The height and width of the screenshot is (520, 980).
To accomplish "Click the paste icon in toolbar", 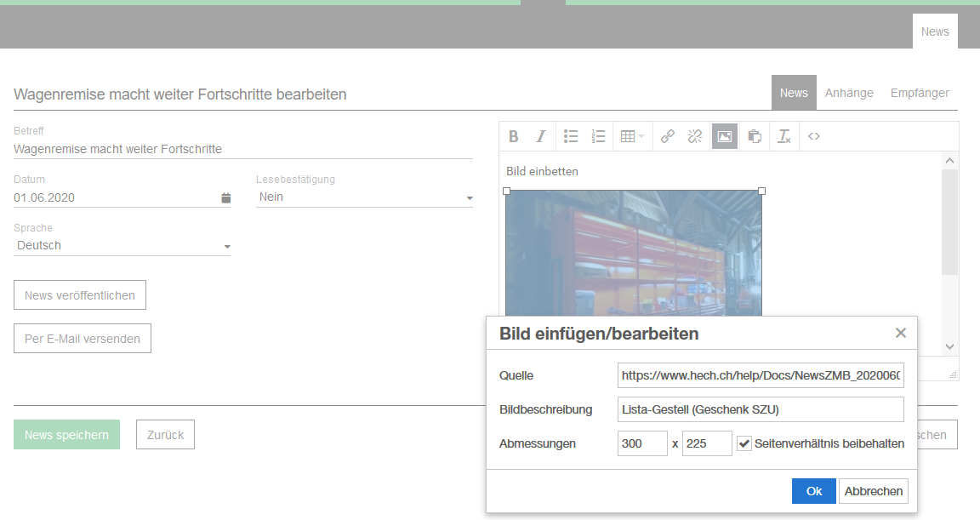I will point(754,136).
